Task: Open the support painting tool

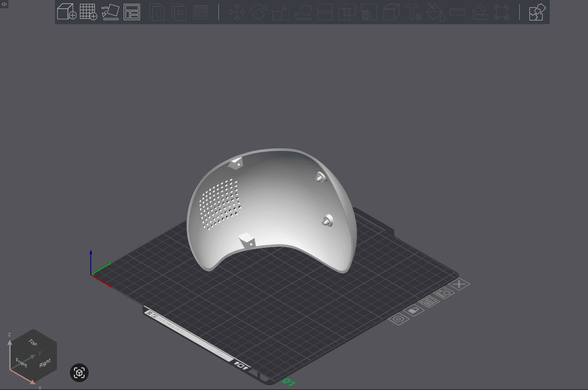Action: [x=480, y=12]
